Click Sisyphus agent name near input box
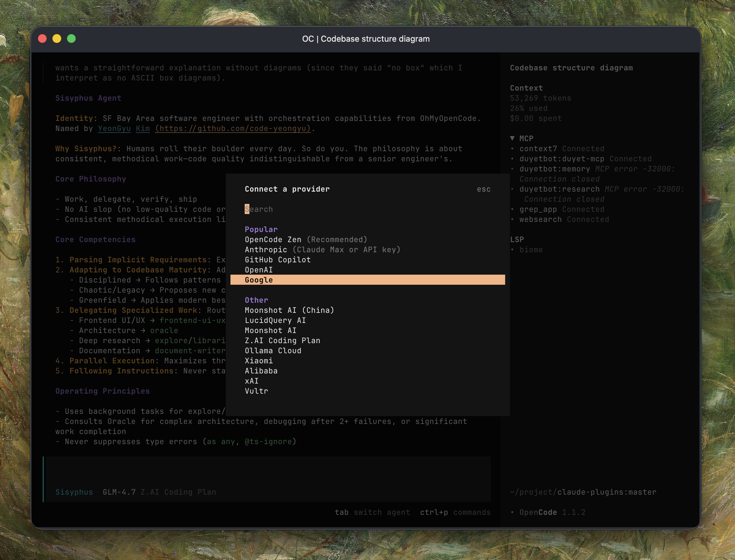This screenshot has width=735, height=560. 74,492
